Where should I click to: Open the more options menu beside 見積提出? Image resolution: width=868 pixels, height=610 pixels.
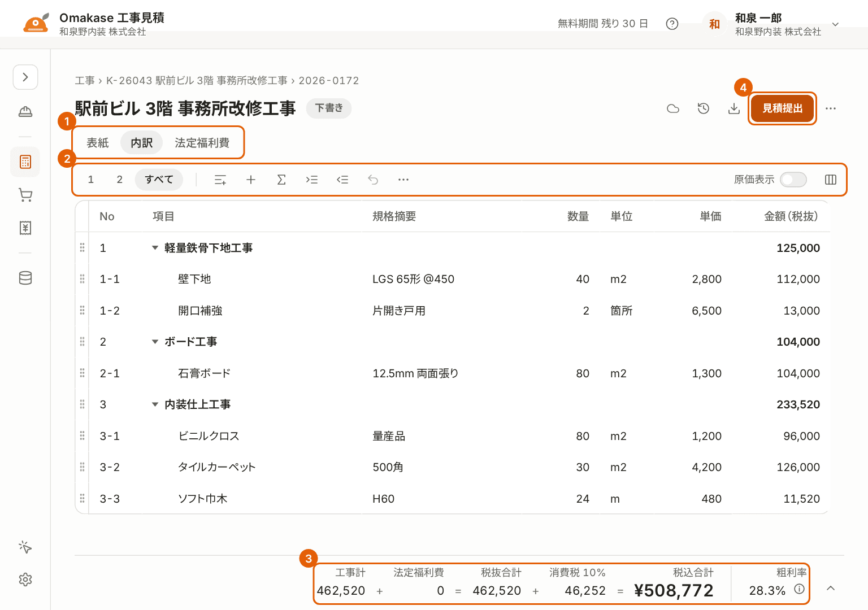tap(831, 108)
